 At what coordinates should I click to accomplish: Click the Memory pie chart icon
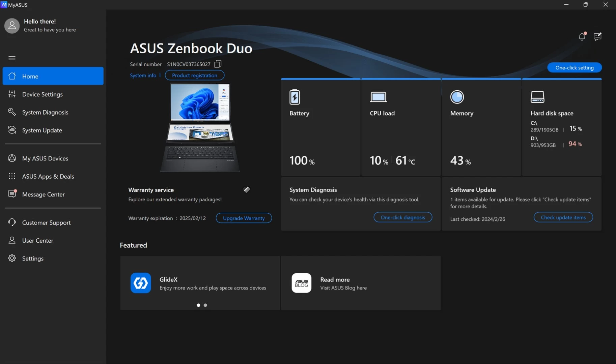click(x=457, y=97)
